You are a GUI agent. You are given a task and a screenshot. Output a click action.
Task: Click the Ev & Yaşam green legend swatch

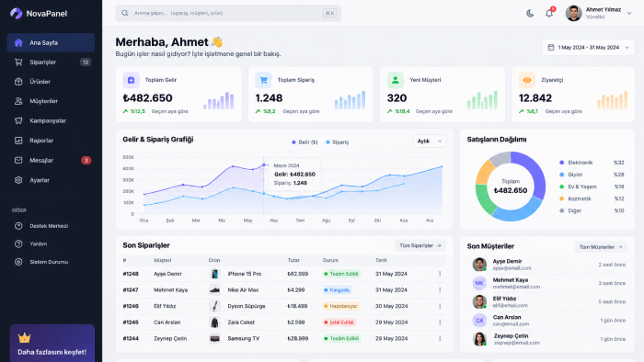[x=562, y=187]
